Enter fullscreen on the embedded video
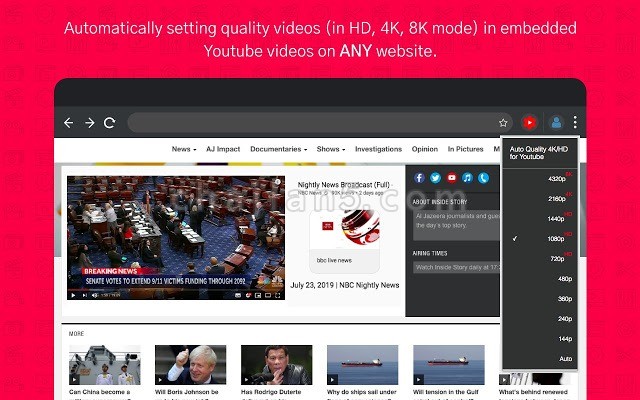 click(278, 295)
